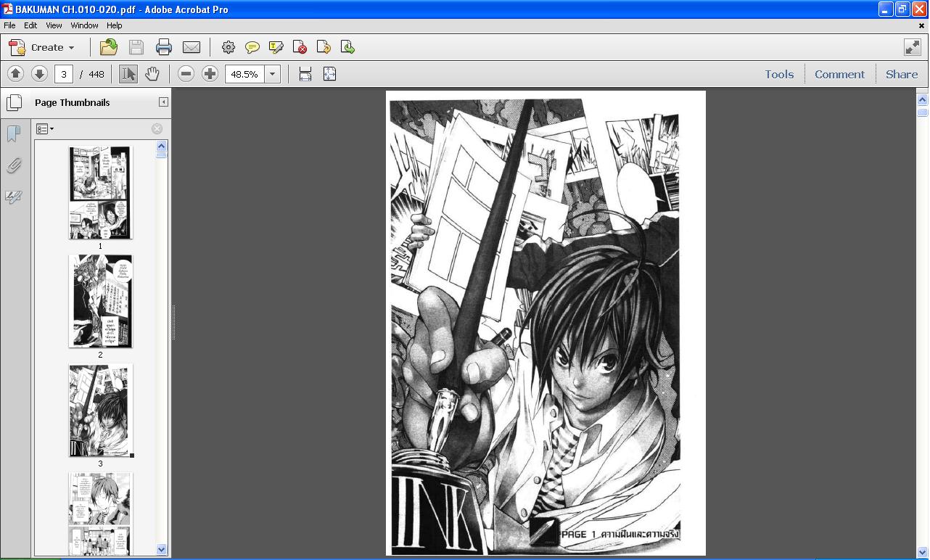Click the email envelope icon
930x560 pixels.
coord(192,47)
